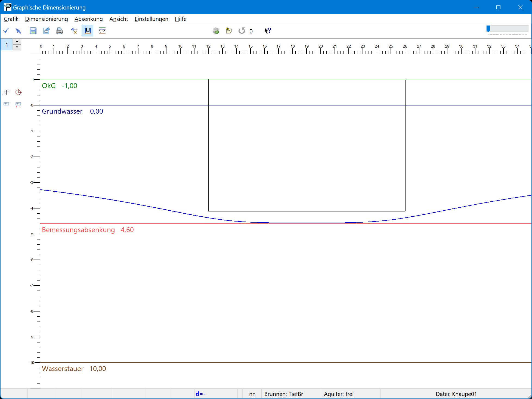Click the blue arrow cancel icon
The height and width of the screenshot is (399, 532).
coord(18,31)
